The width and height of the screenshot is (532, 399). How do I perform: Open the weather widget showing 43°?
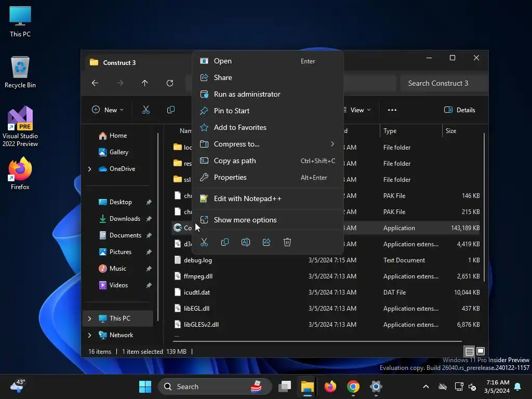[18, 386]
